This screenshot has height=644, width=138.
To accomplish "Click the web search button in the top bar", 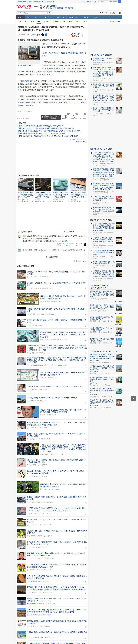I will (x=120, y=2).
